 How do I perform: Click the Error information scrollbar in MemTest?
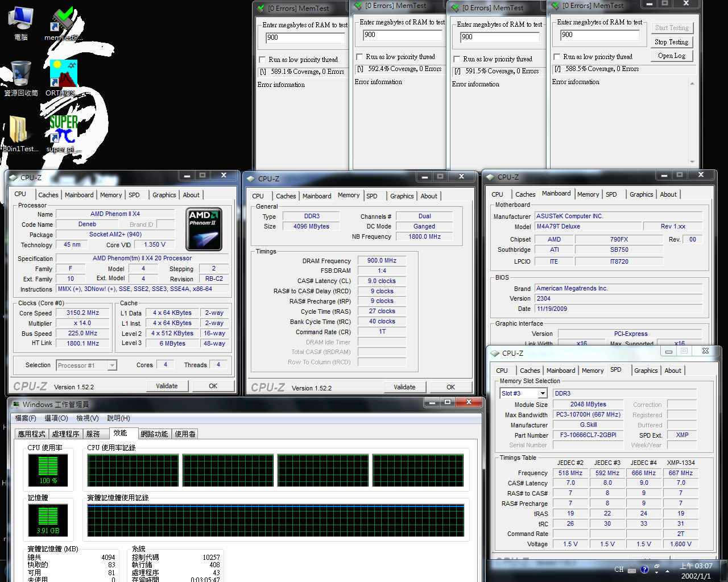tap(692, 123)
